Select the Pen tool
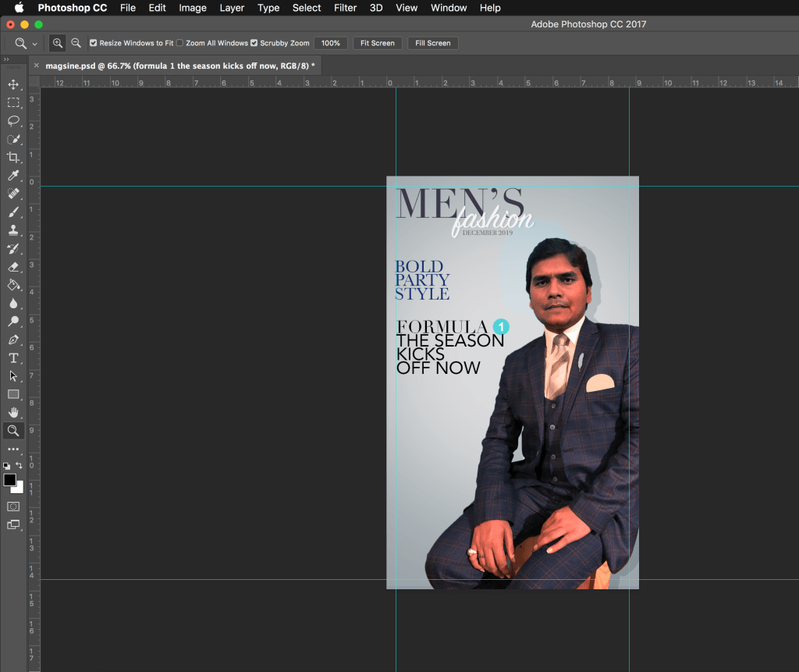 pyautogui.click(x=13, y=340)
